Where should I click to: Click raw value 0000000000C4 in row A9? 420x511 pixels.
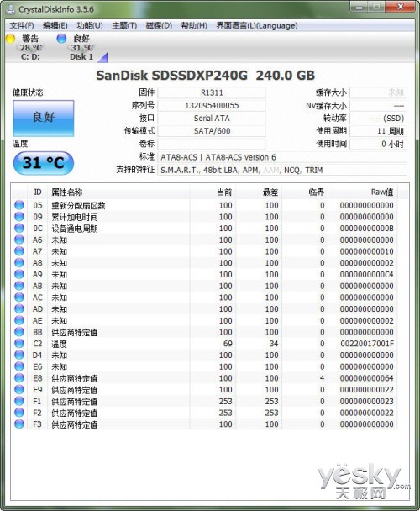(367, 274)
